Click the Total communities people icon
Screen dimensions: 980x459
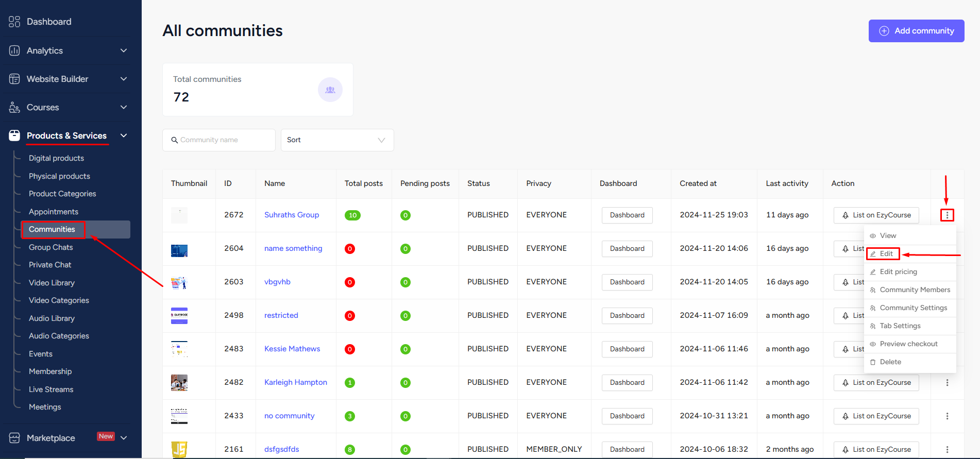click(x=330, y=90)
